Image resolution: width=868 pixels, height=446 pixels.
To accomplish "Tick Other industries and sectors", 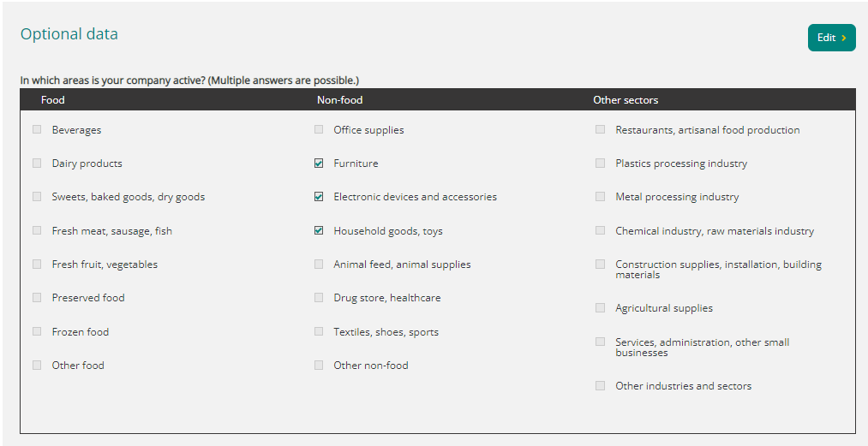I will pyautogui.click(x=600, y=386).
